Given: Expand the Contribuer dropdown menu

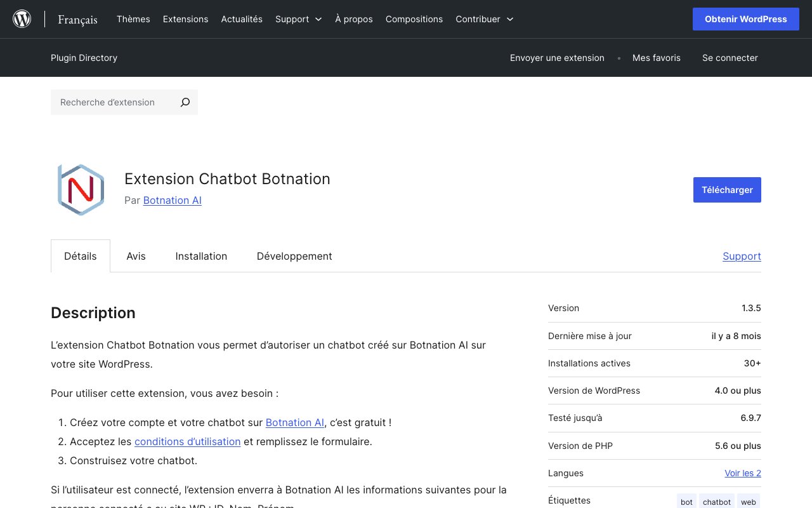Looking at the screenshot, I should (x=485, y=19).
